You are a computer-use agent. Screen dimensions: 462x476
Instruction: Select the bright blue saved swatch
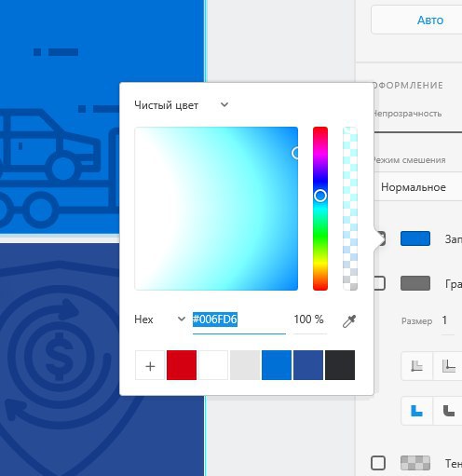coord(277,365)
